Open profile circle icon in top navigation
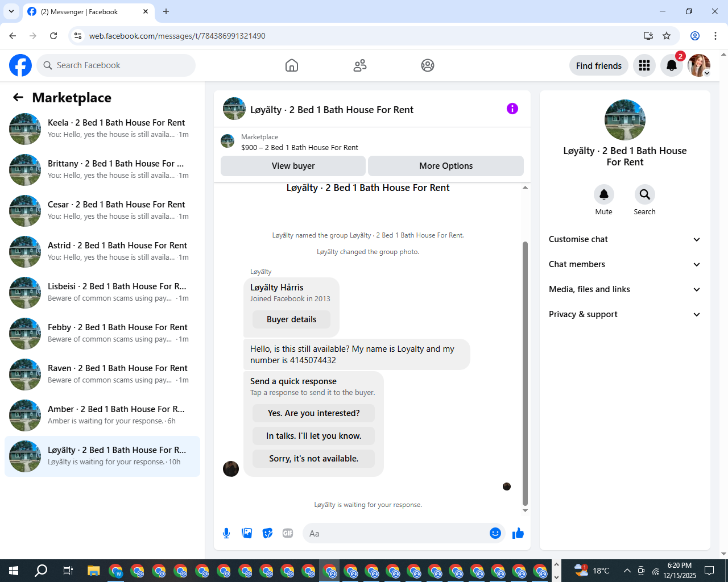Screen dimensions: 728x582 428,65
